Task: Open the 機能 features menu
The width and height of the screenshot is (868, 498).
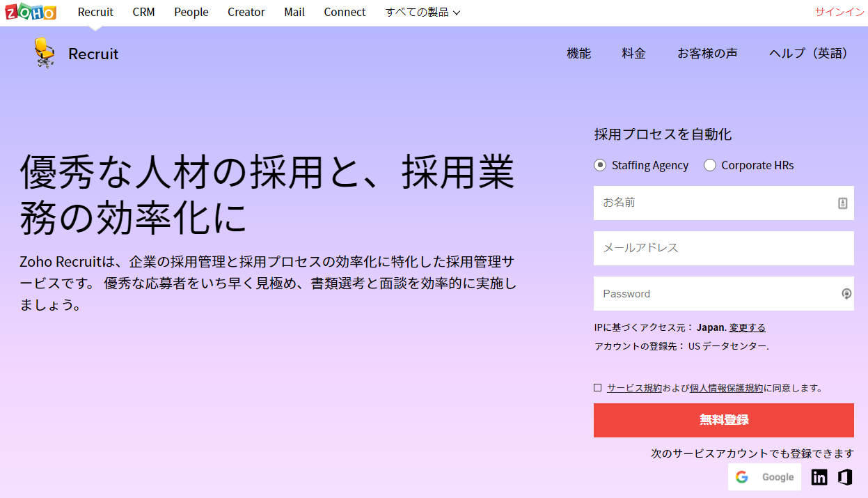Action: click(x=578, y=54)
